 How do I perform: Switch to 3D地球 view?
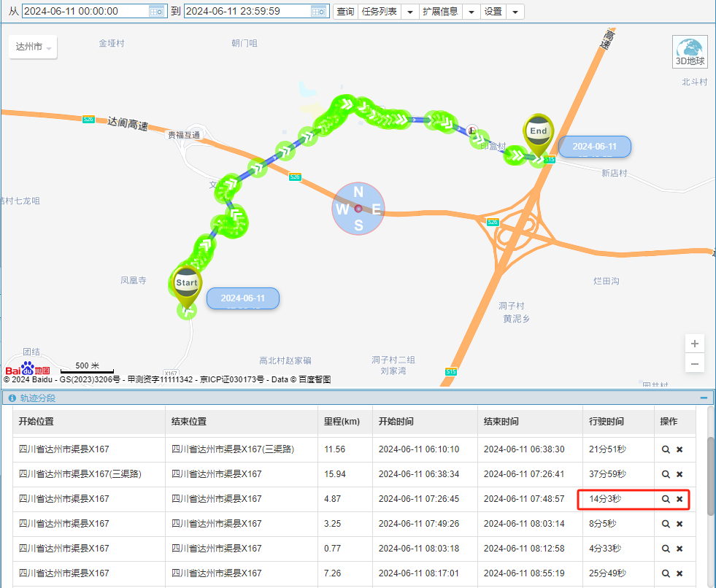click(x=690, y=52)
